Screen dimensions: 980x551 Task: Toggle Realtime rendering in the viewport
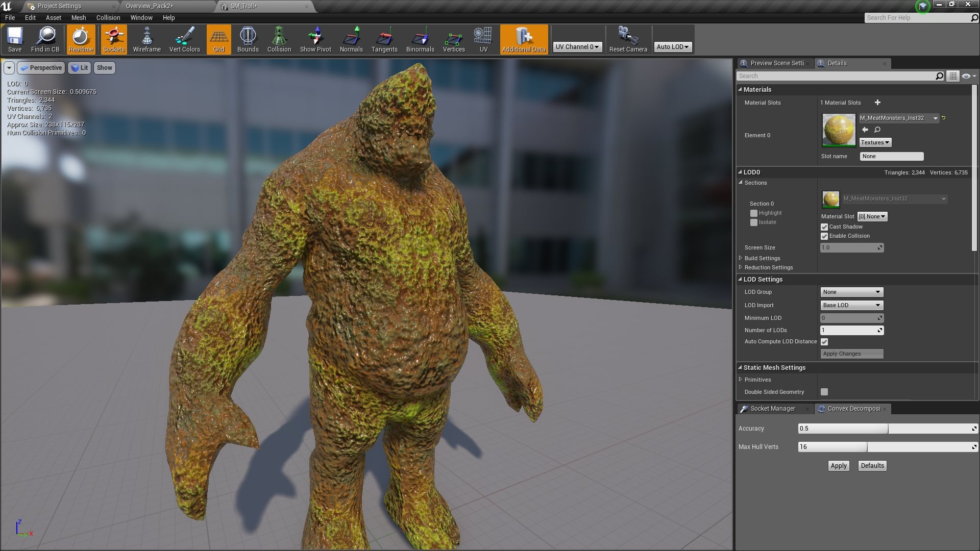point(81,39)
